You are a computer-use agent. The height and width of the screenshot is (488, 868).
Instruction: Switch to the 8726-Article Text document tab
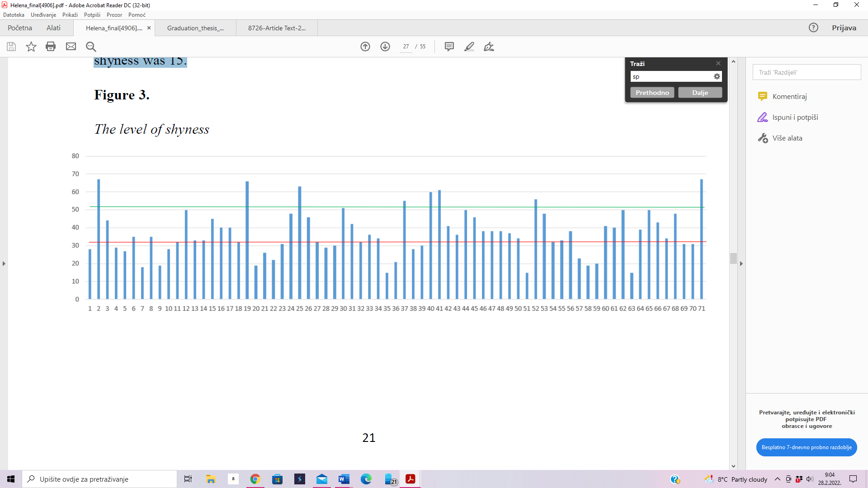click(277, 28)
